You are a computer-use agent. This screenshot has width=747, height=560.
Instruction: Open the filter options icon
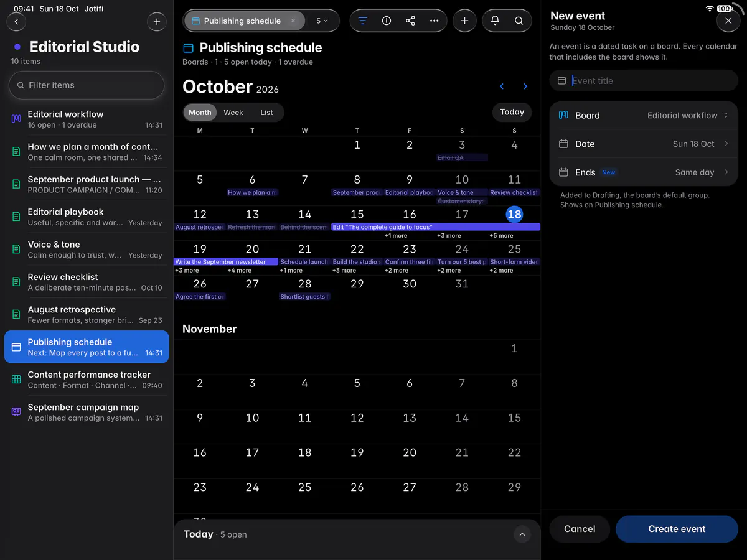363,21
